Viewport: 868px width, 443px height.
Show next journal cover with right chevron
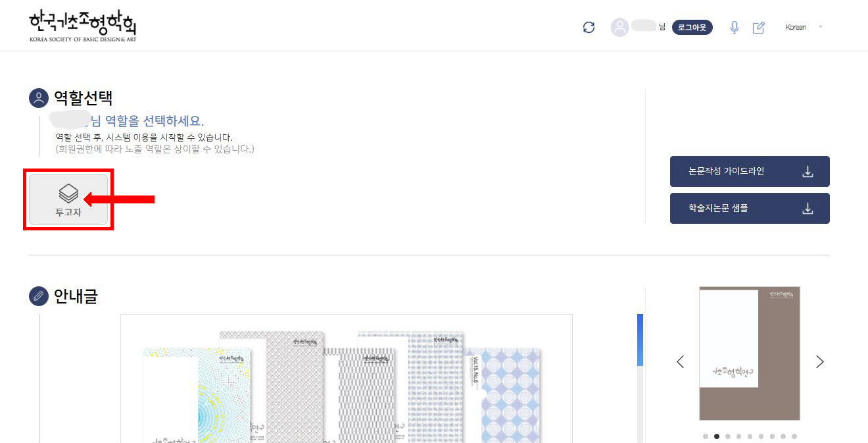tap(819, 361)
